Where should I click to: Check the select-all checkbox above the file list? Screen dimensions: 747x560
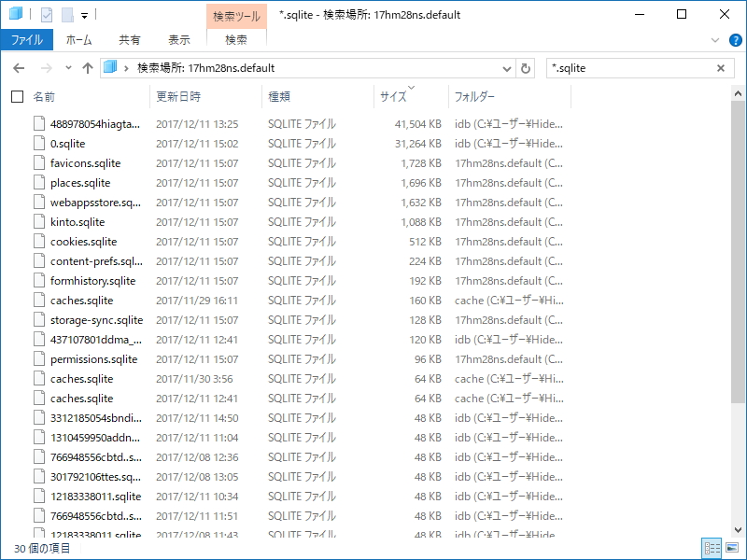[16, 96]
